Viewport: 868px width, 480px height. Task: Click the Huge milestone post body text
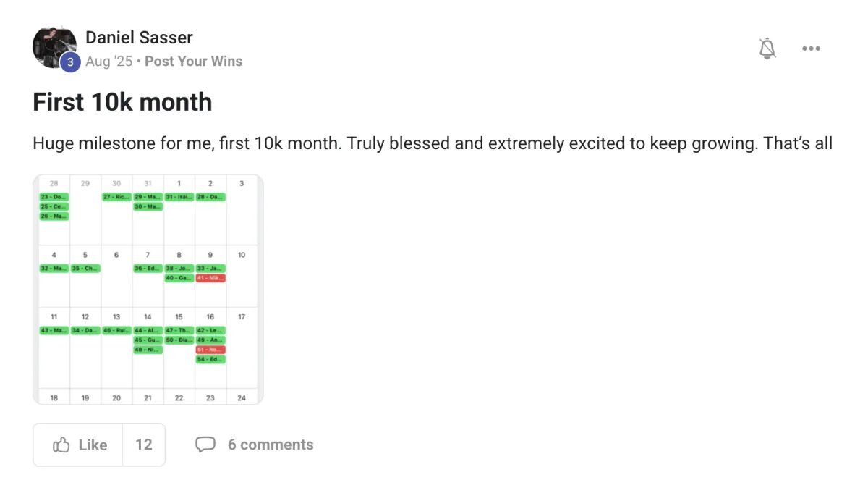click(433, 143)
